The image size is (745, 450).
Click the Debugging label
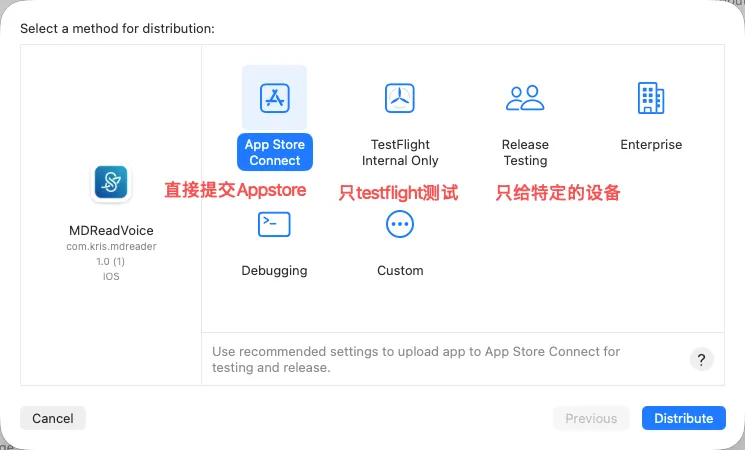click(274, 270)
